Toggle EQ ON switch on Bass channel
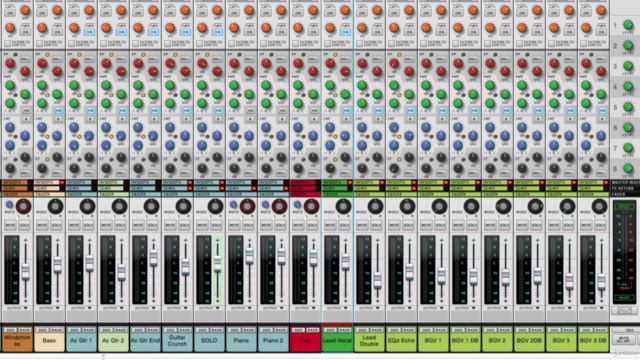The image size is (640, 360). coord(58,111)
